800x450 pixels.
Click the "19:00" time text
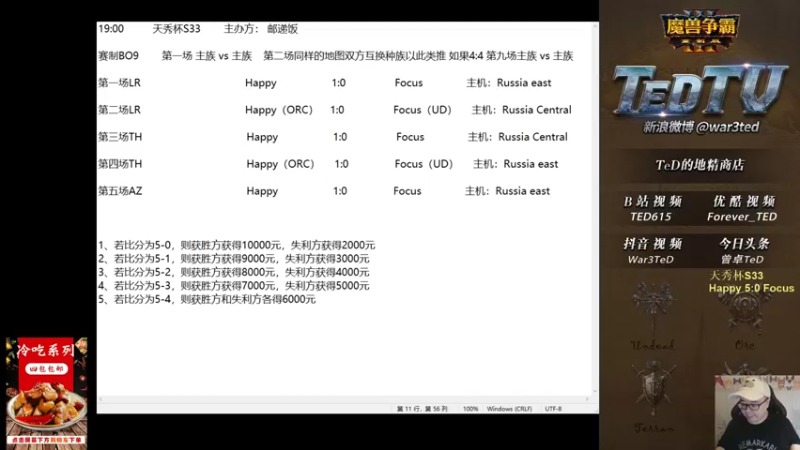pyautogui.click(x=111, y=29)
